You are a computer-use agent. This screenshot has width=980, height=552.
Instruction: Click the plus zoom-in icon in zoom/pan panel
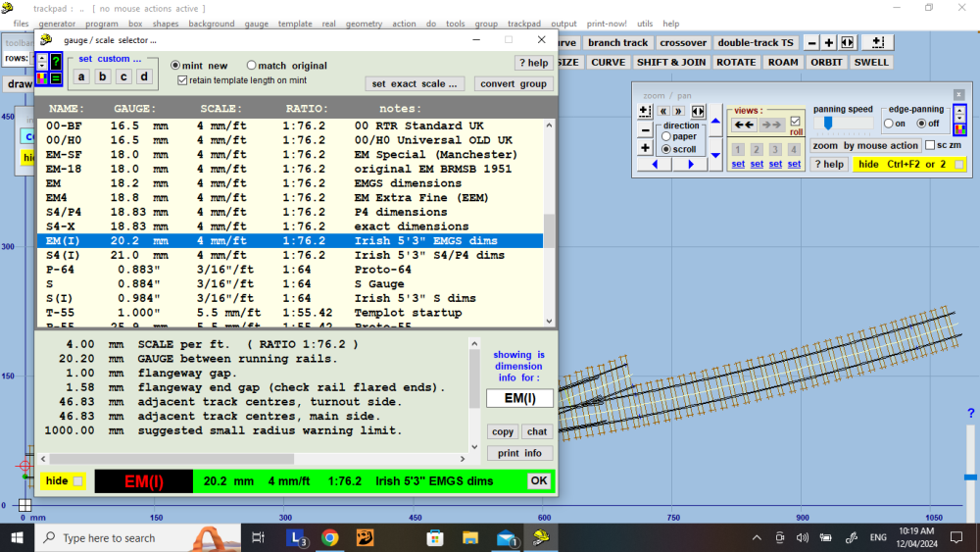[x=645, y=148]
